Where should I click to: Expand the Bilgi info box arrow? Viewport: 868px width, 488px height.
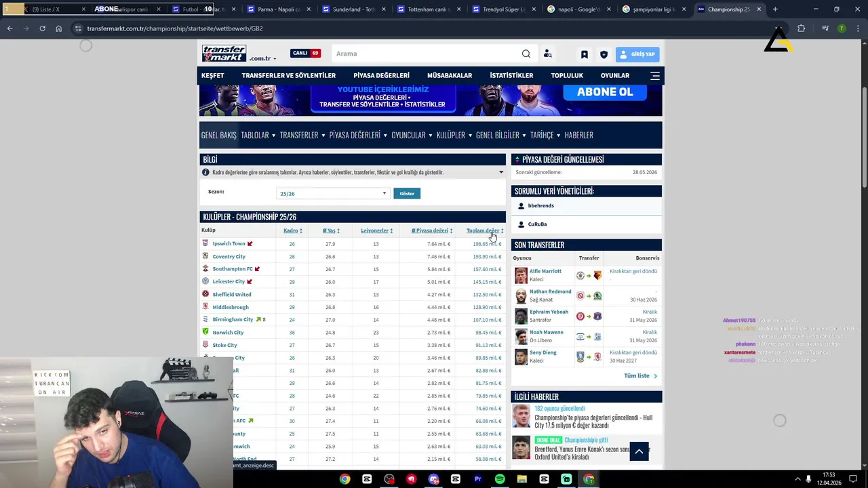point(501,172)
